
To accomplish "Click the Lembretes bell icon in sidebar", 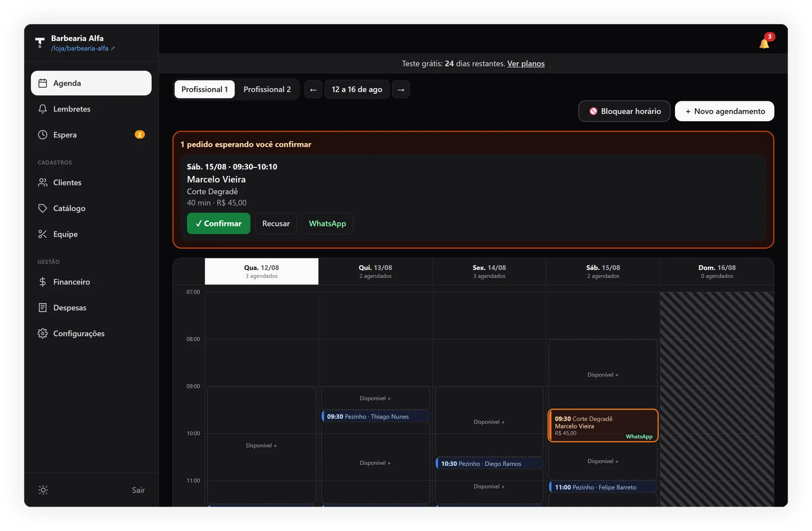I will [x=43, y=109].
